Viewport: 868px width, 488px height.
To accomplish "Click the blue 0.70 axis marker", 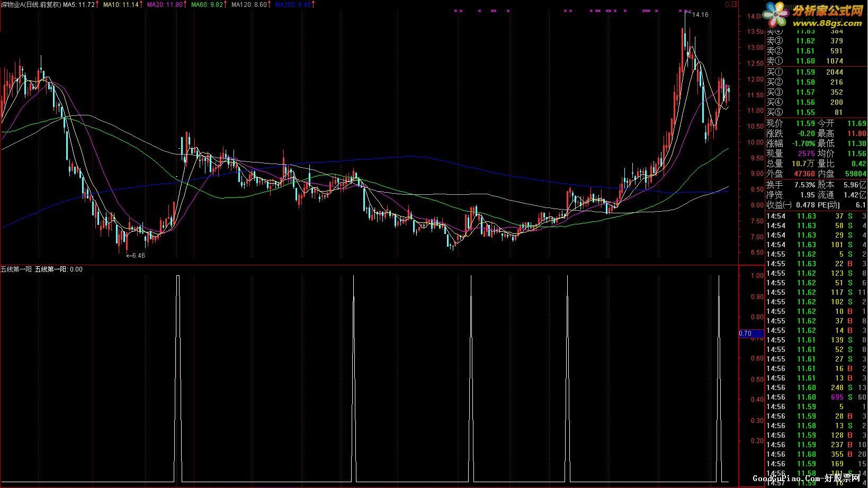I will [751, 333].
